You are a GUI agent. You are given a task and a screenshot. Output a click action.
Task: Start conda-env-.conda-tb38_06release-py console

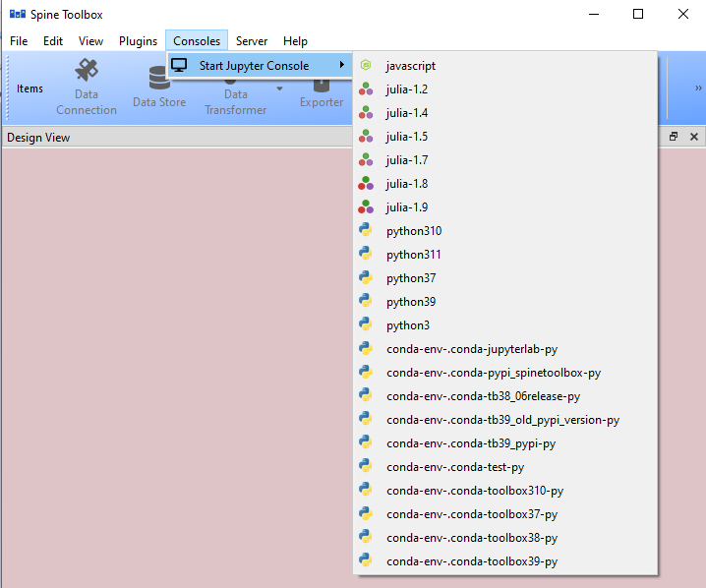tap(504, 396)
